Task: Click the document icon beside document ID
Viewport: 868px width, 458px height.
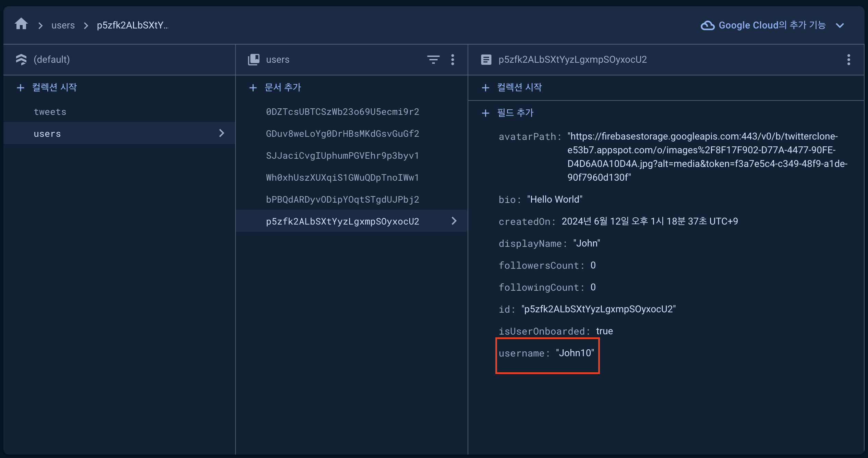Action: point(486,60)
